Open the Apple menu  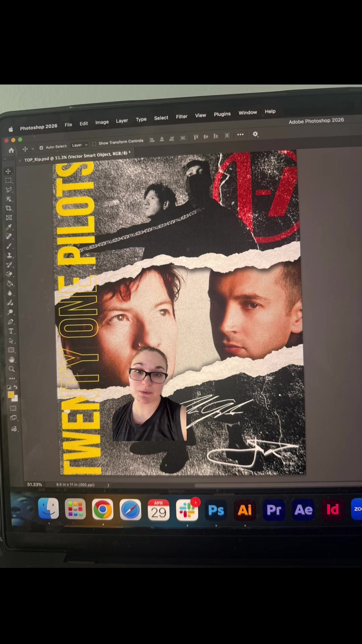pyautogui.click(x=11, y=129)
